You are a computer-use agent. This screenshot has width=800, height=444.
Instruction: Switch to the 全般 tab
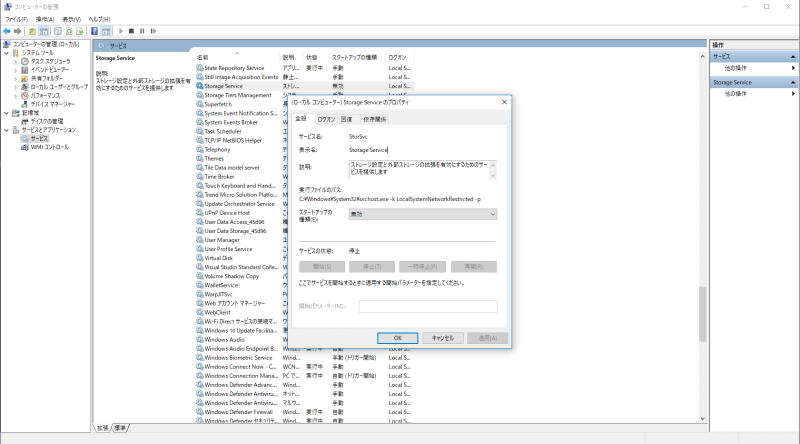pyautogui.click(x=301, y=118)
